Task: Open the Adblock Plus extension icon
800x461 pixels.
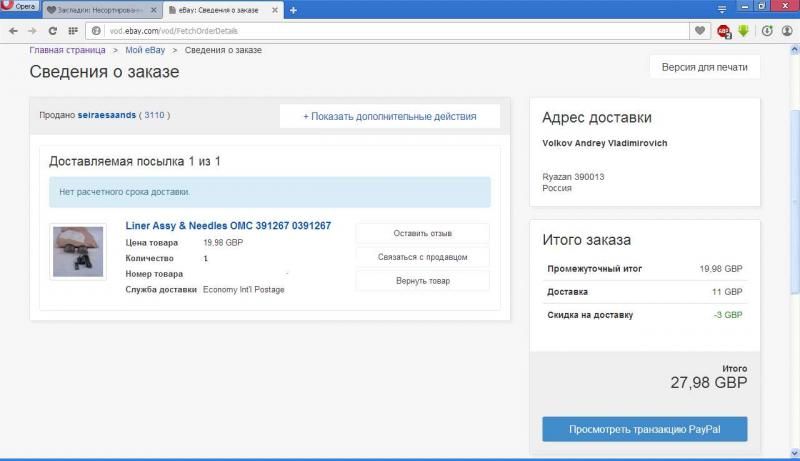Action: 724,31
